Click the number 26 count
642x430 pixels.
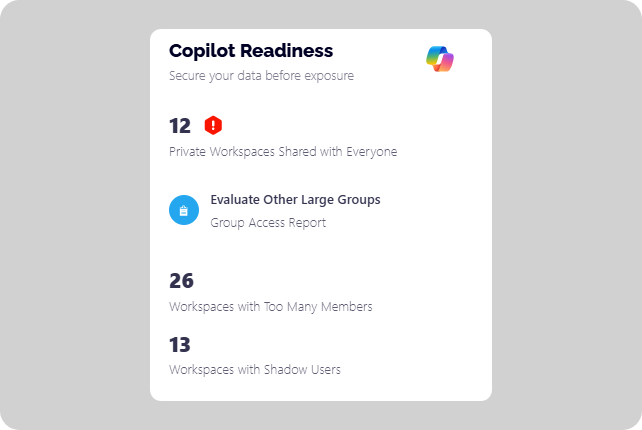[x=181, y=281]
